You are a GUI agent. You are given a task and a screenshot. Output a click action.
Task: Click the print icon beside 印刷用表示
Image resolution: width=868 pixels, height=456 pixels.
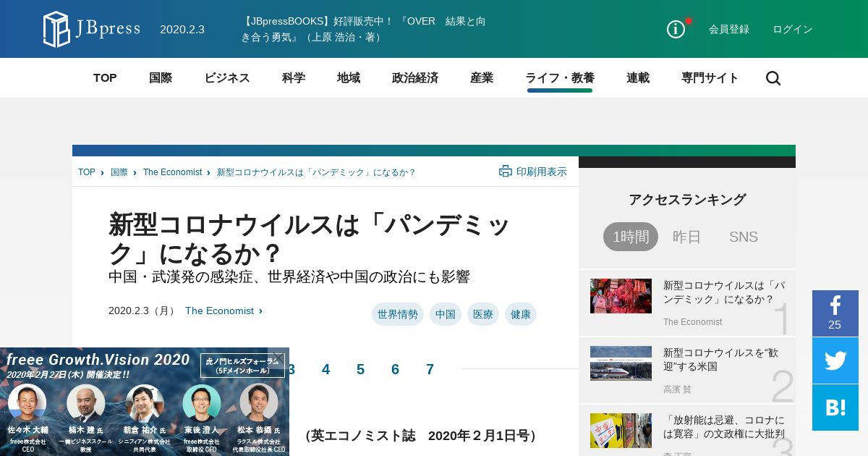[x=506, y=172]
